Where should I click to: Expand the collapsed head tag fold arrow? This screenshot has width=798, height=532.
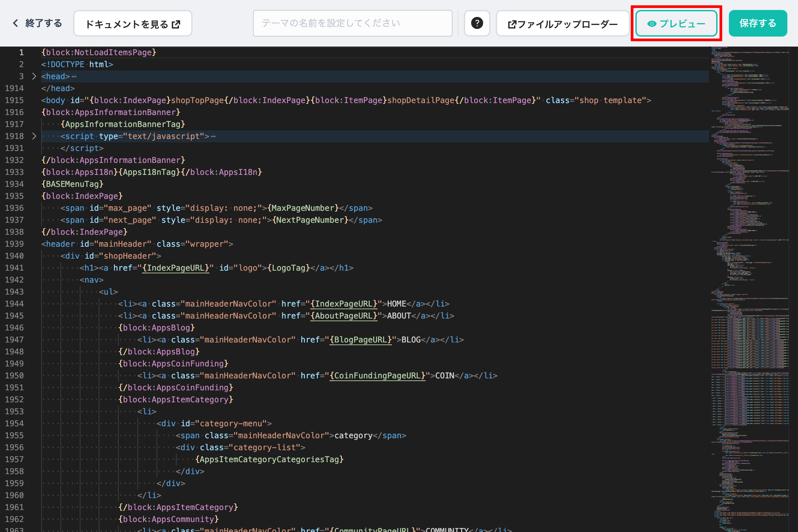click(x=34, y=76)
